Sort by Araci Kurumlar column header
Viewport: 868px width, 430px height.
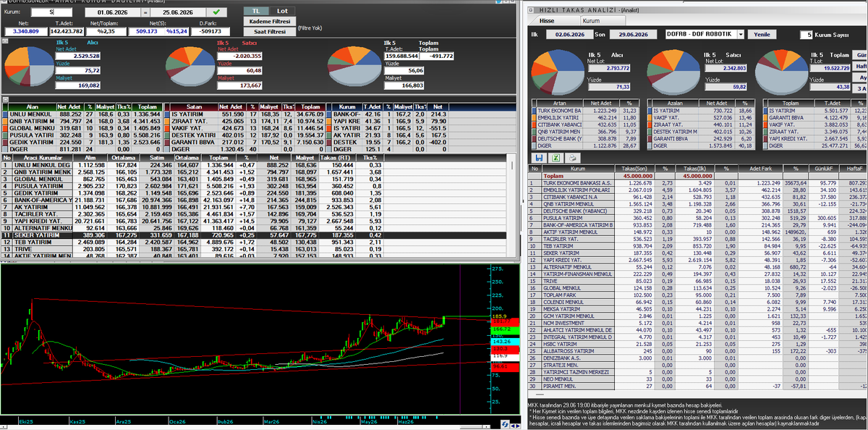coord(42,157)
